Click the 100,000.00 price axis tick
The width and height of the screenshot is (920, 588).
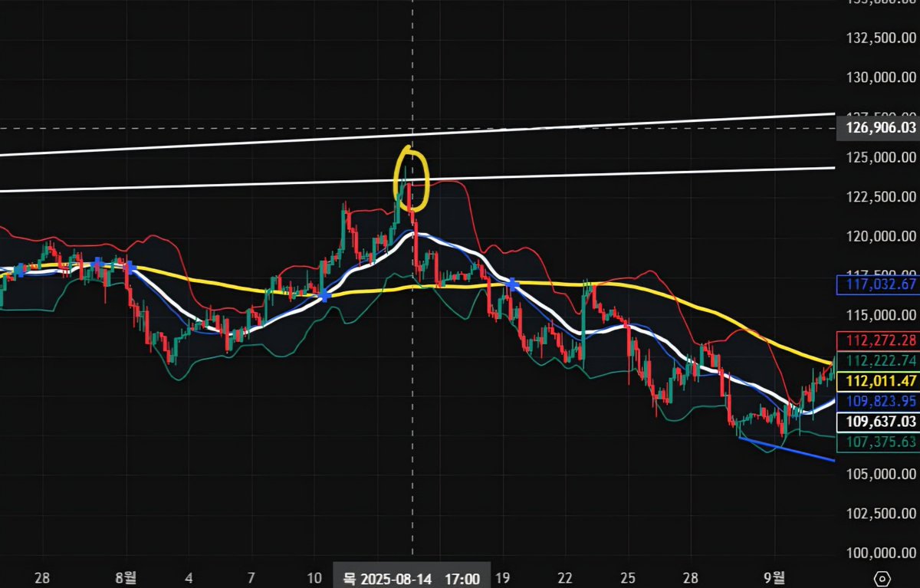point(882,554)
